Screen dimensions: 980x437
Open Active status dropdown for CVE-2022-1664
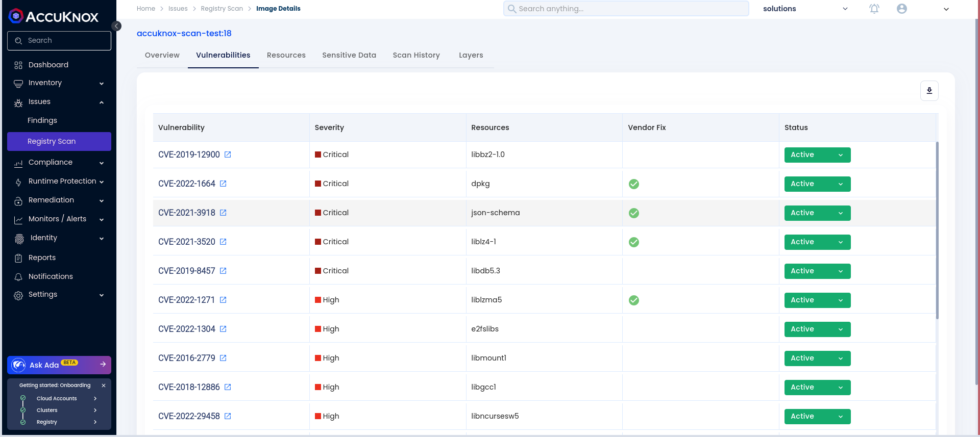[x=817, y=184]
